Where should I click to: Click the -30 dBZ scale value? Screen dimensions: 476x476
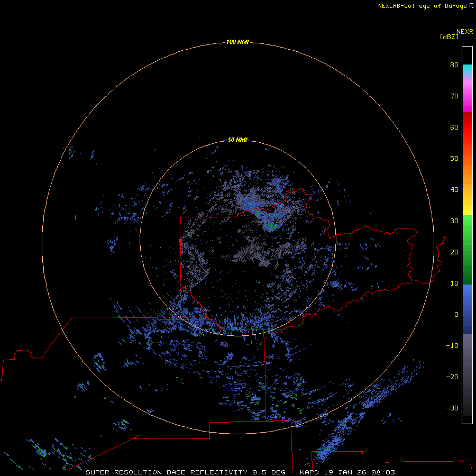(452, 408)
